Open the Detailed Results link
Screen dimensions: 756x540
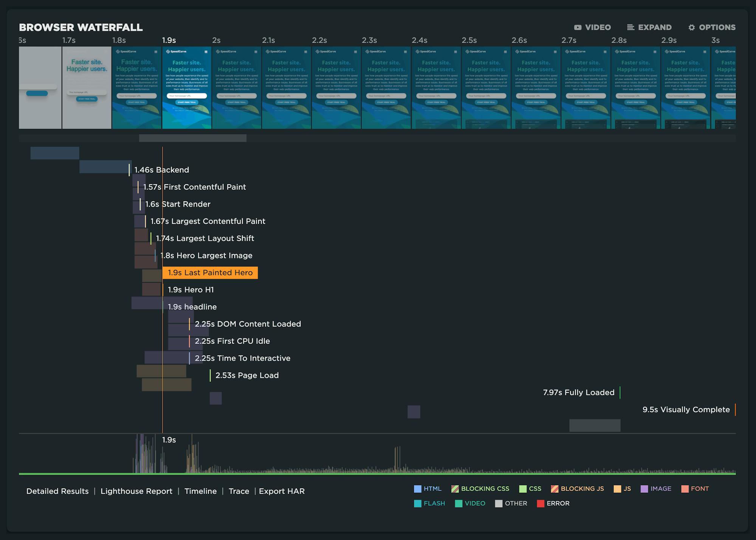point(57,491)
